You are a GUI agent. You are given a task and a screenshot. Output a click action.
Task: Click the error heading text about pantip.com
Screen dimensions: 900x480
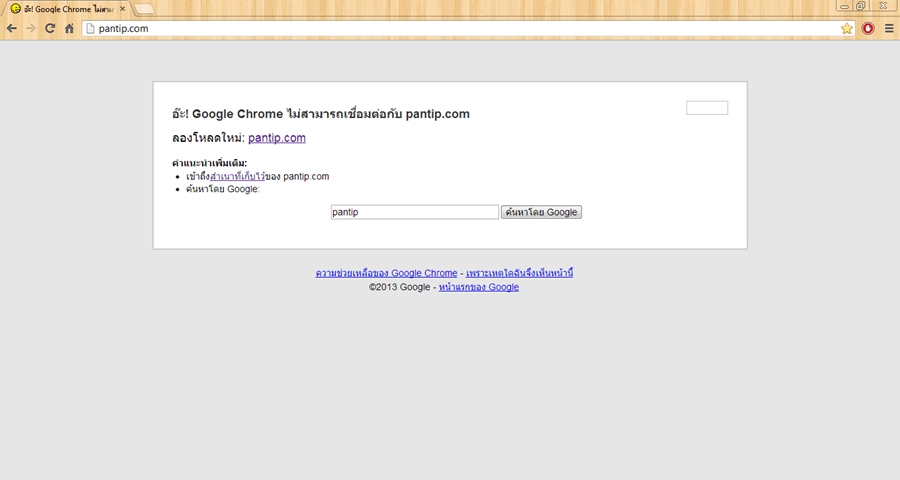click(x=321, y=114)
